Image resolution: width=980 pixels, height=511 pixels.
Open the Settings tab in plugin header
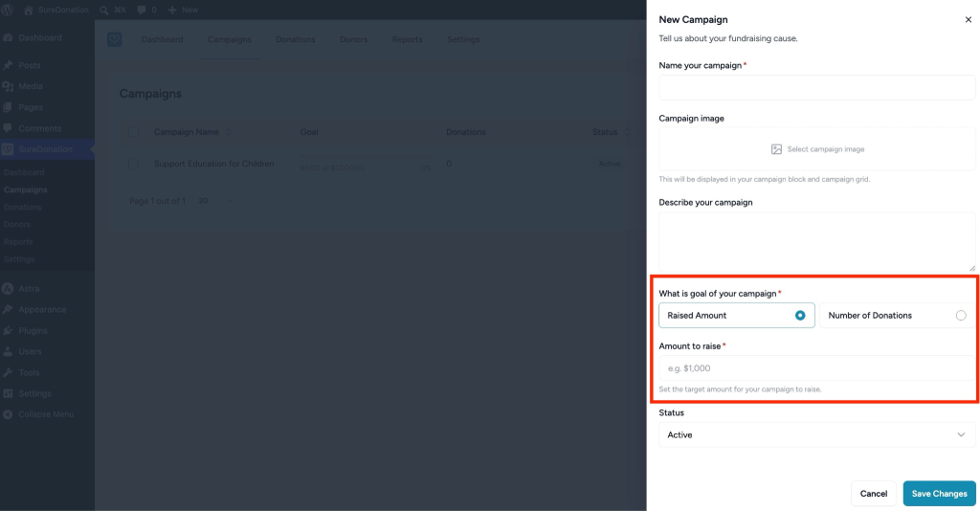tap(463, 39)
